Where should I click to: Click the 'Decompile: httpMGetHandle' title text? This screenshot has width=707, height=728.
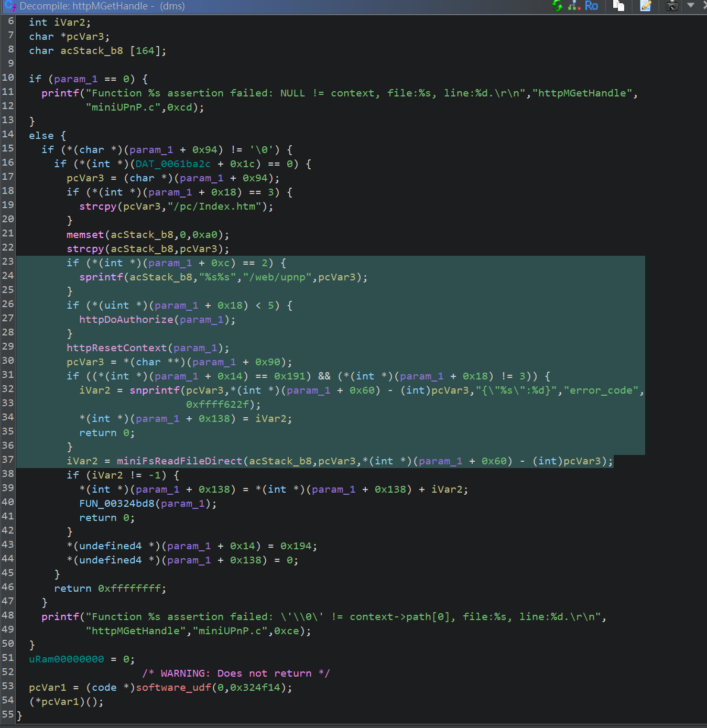tap(84, 6)
